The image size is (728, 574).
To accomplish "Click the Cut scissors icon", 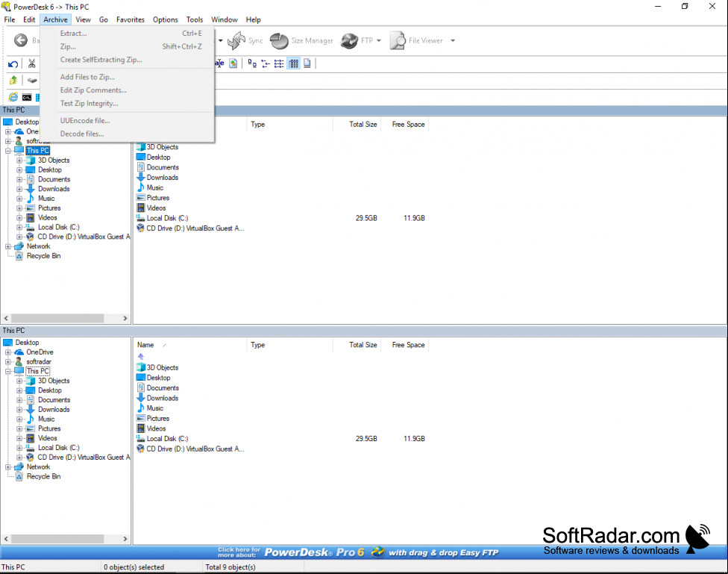I will [31, 63].
